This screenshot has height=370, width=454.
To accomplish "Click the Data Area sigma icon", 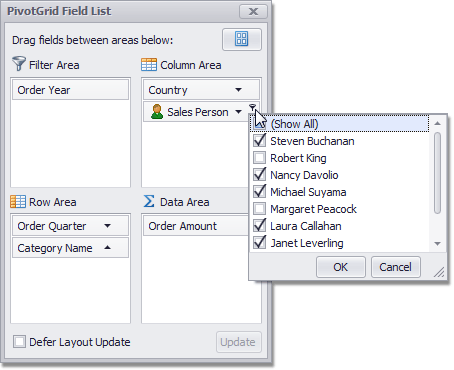I will 149,201.
